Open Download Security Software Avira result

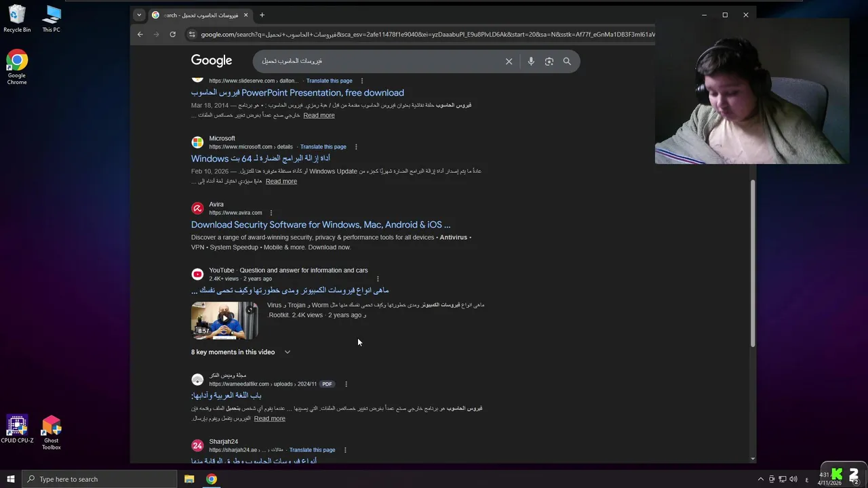321,224
